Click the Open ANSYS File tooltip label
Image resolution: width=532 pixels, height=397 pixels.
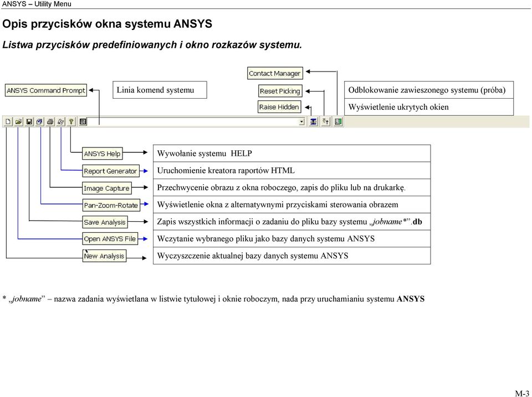(110, 239)
